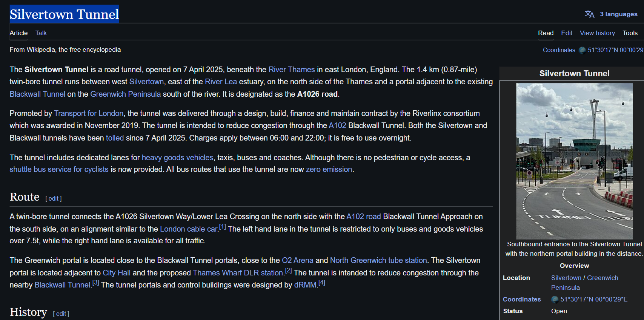Image resolution: width=644 pixels, height=320 pixels.
Task: Open Greenwich Peninsula link in infobox
Action: (x=585, y=283)
